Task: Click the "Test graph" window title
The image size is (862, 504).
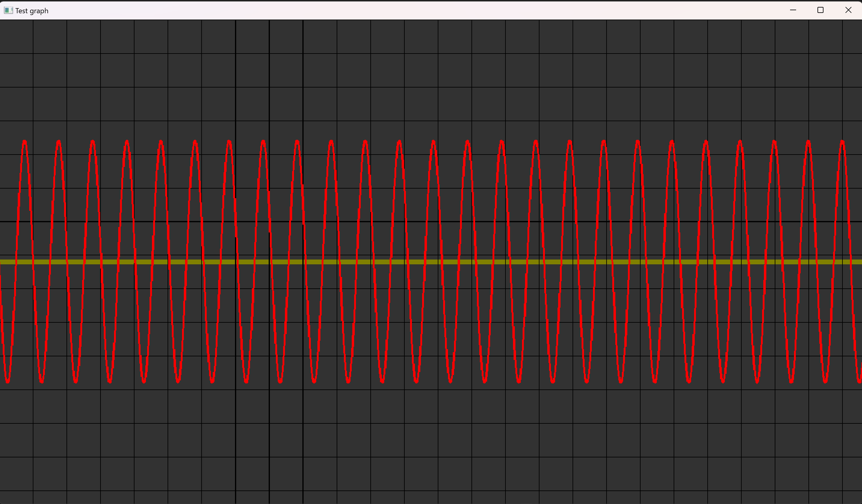Action: (x=32, y=11)
